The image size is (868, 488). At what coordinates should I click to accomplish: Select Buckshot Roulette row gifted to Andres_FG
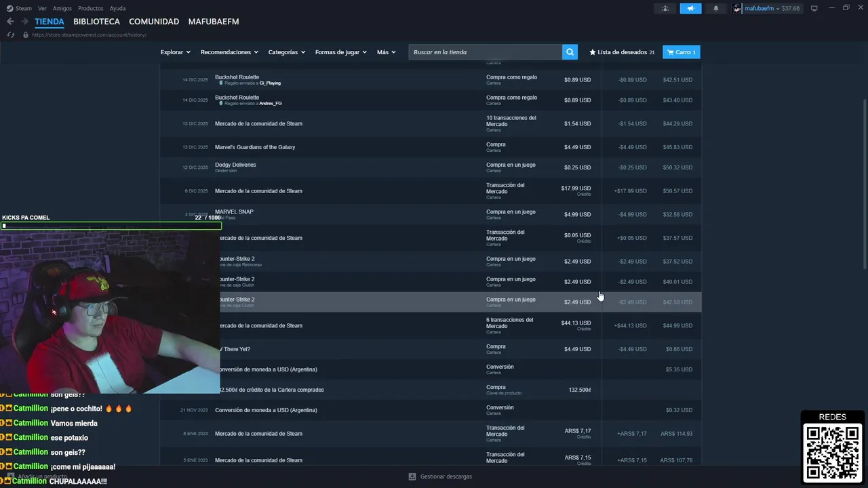coord(431,100)
